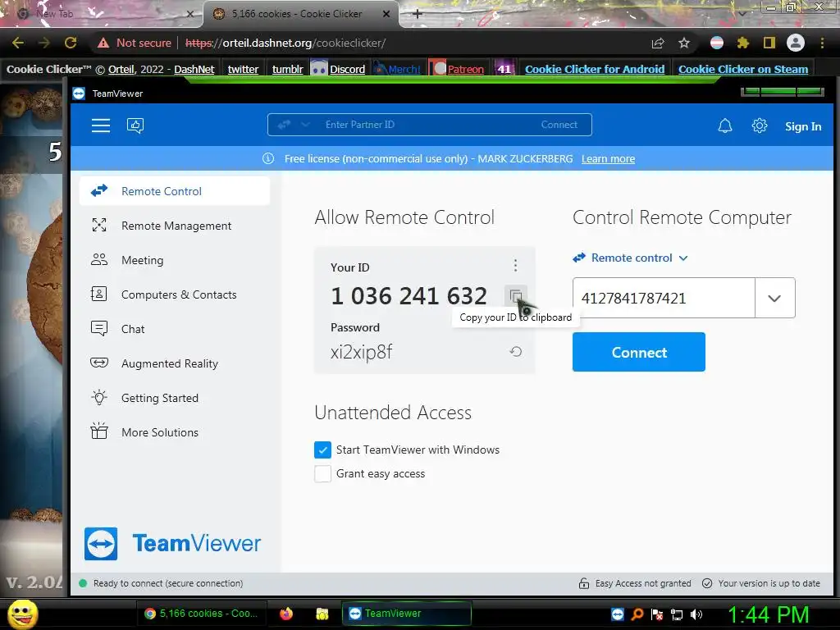Copy your ID to clipboard
Image resolution: width=840 pixels, height=630 pixels.
click(x=516, y=295)
